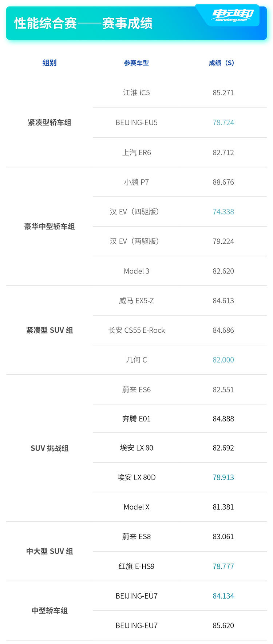Viewport: 273px width, 644px height.
Task: Click the 紧凑型轿车组 group label
Action: point(50,123)
